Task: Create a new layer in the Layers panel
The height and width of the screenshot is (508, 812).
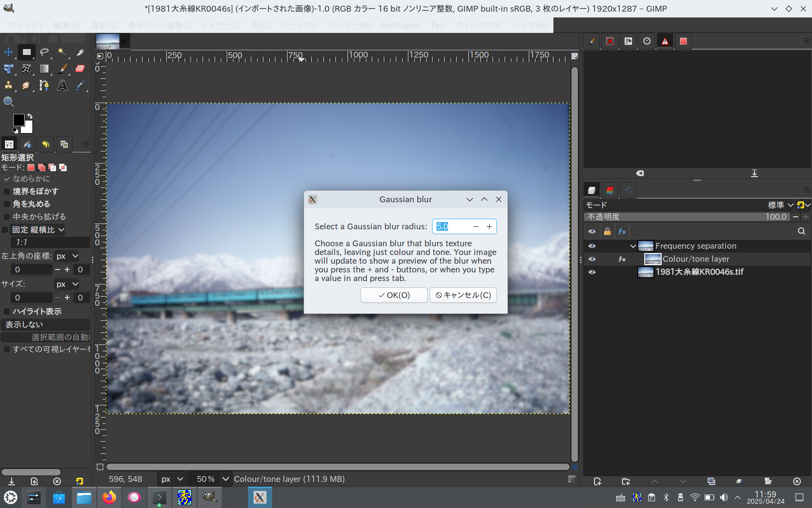Action: coord(597,481)
